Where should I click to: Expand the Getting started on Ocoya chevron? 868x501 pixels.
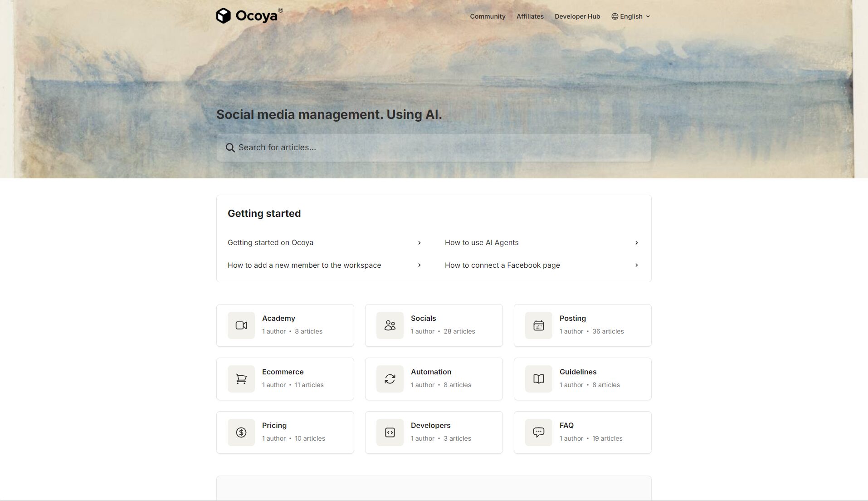pos(419,243)
